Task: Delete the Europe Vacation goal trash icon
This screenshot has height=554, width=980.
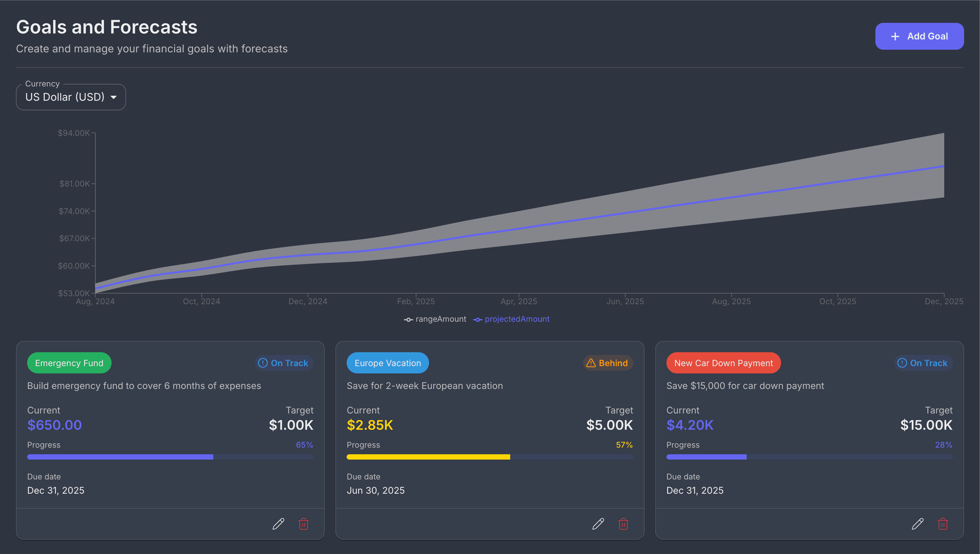Action: 623,524
